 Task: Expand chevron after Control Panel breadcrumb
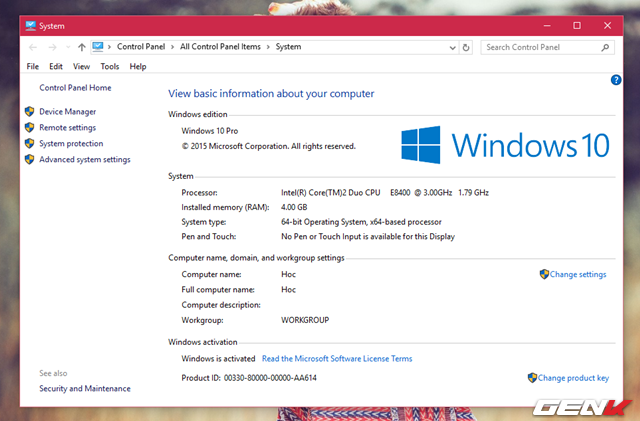point(172,47)
